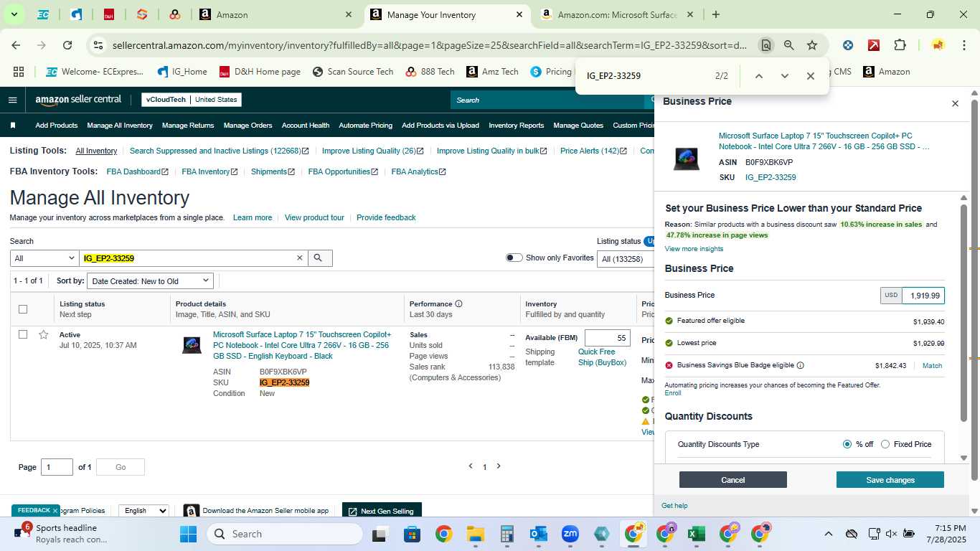Open the Sort by Date Created dropdown
Image resolution: width=980 pixels, height=551 pixels.
[x=151, y=281]
